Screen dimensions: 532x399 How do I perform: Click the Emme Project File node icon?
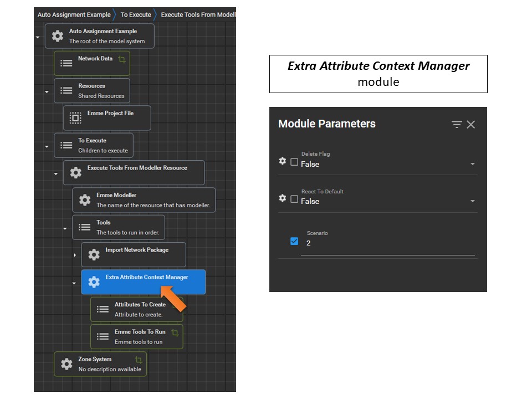75,118
